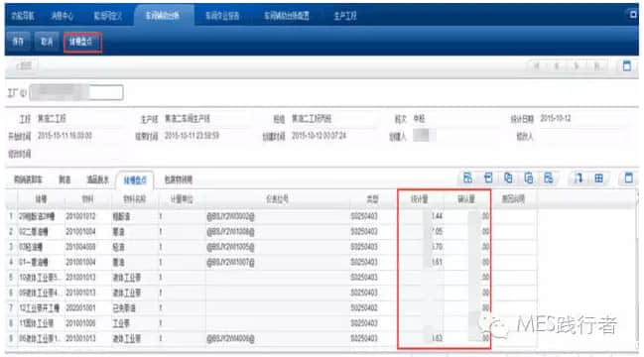Select the 物料装卸车 sub-tab
This screenshot has height=357, width=644.
[28, 179]
